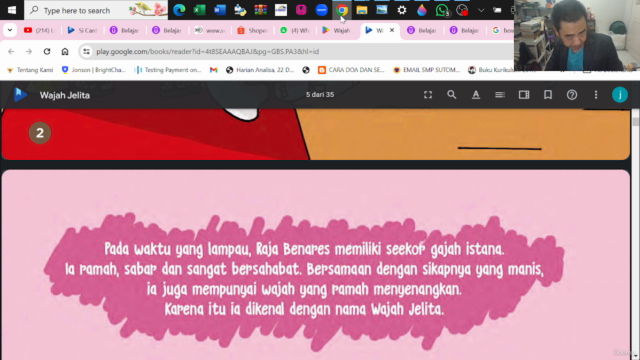
Task: Toggle the side panel layout icon
Action: (524, 95)
